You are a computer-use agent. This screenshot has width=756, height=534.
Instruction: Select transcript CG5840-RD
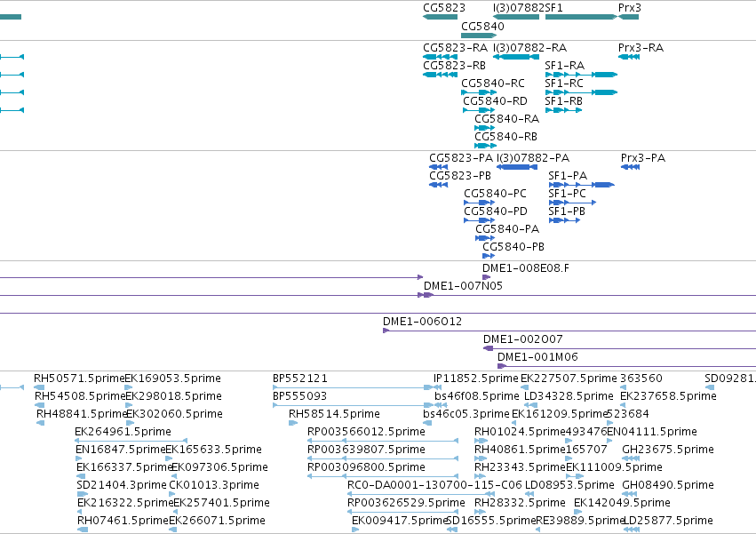[479, 110]
